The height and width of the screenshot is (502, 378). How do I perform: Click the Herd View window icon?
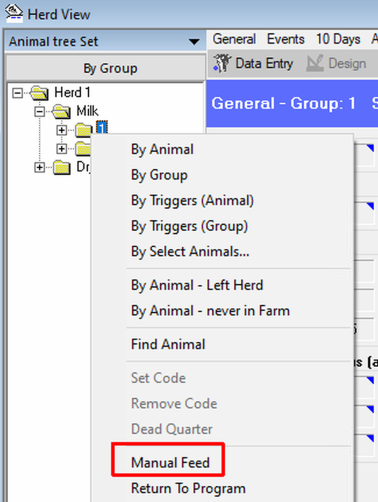click(x=14, y=14)
